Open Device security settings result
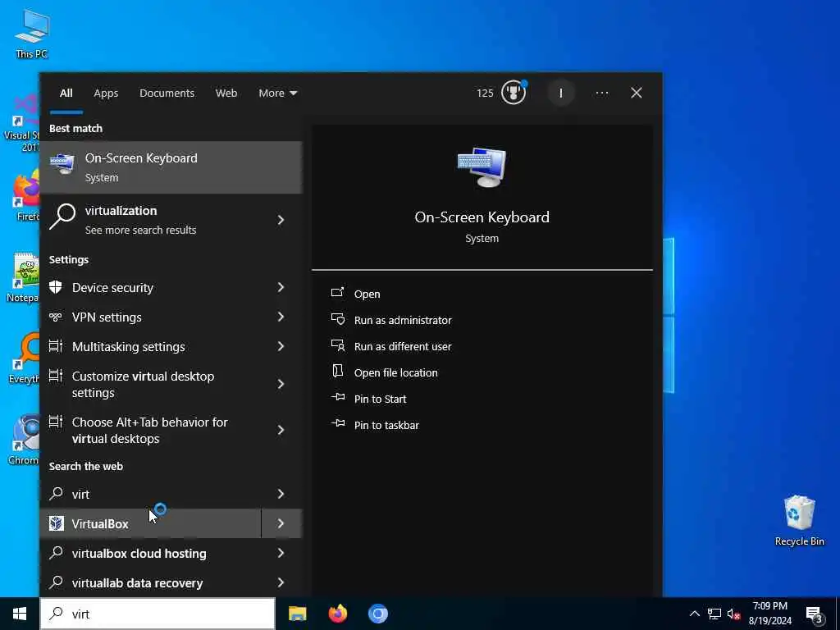 click(152, 288)
